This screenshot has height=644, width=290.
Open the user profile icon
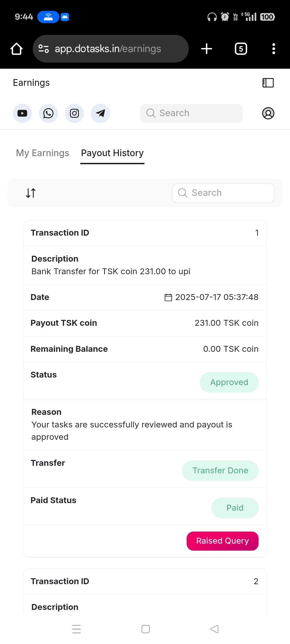click(x=268, y=113)
